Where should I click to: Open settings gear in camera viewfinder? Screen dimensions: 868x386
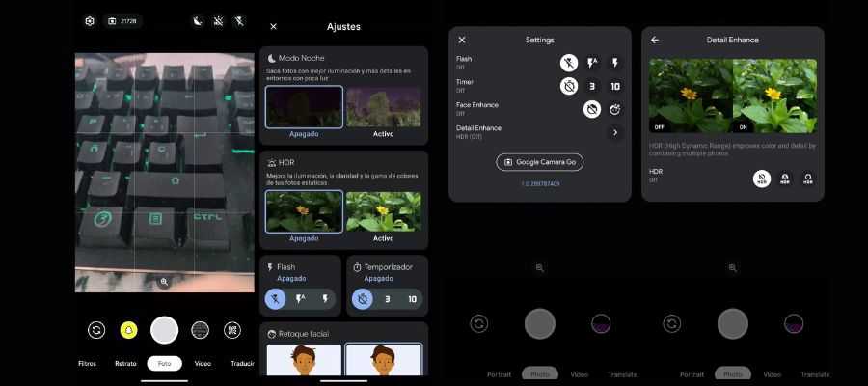[x=90, y=20]
